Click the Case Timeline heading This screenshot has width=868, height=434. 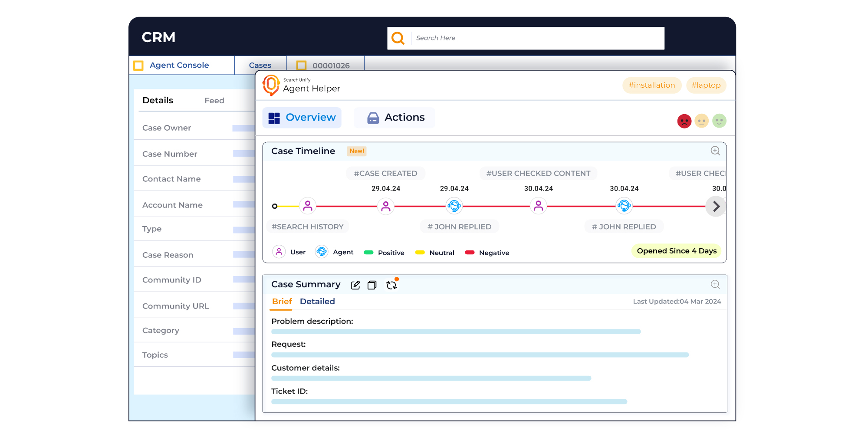tap(303, 151)
